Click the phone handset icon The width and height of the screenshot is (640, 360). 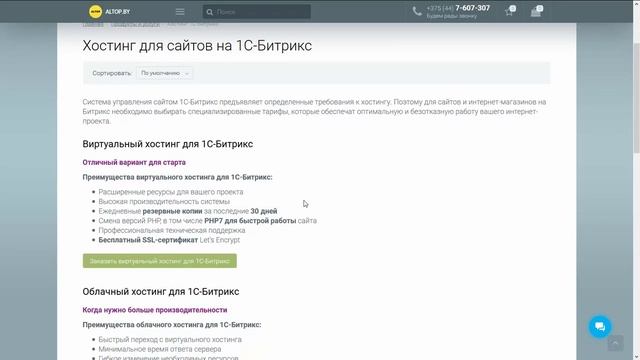(x=417, y=11)
